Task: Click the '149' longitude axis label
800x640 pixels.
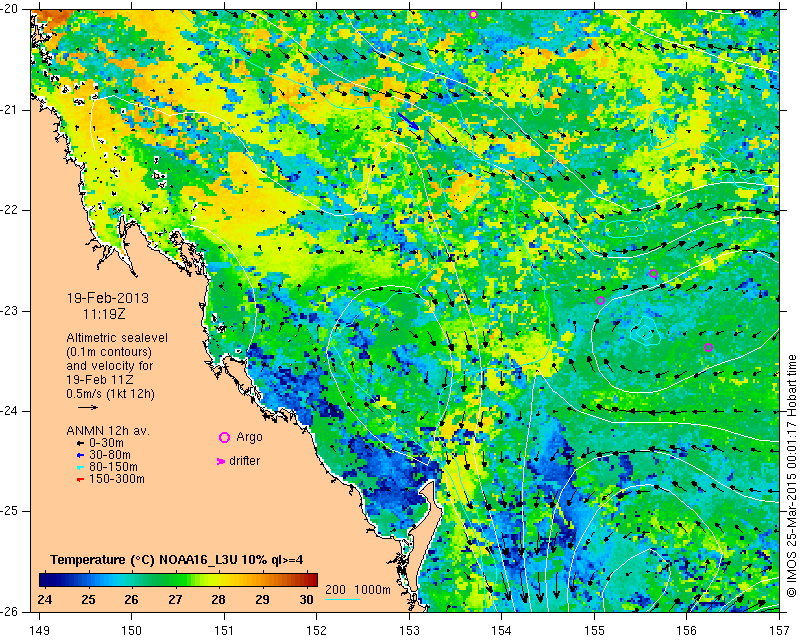Action: [x=40, y=631]
